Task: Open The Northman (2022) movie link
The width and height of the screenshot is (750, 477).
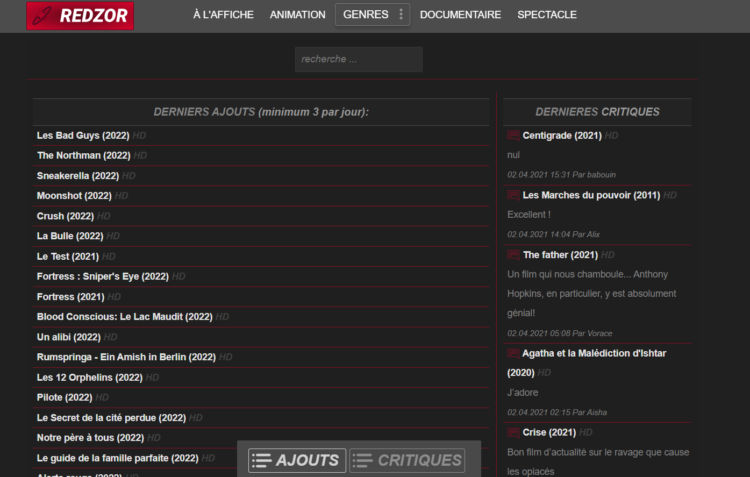Action: [x=84, y=155]
